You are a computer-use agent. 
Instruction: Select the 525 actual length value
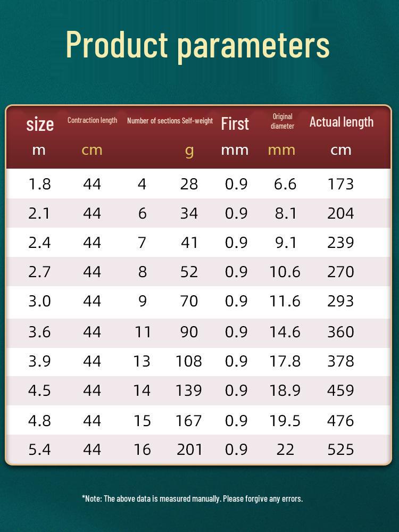point(340,450)
